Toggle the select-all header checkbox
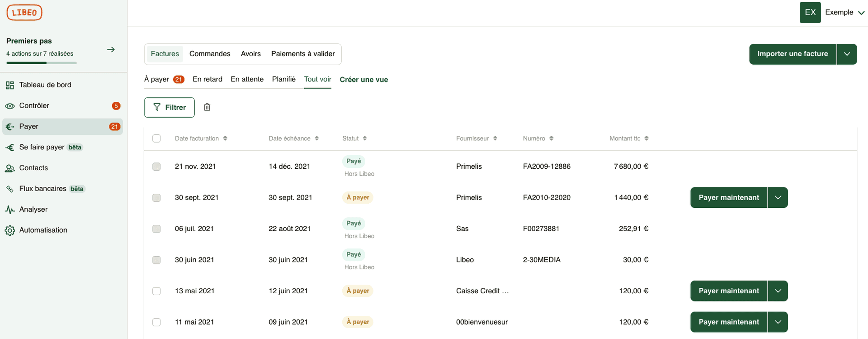 click(156, 138)
